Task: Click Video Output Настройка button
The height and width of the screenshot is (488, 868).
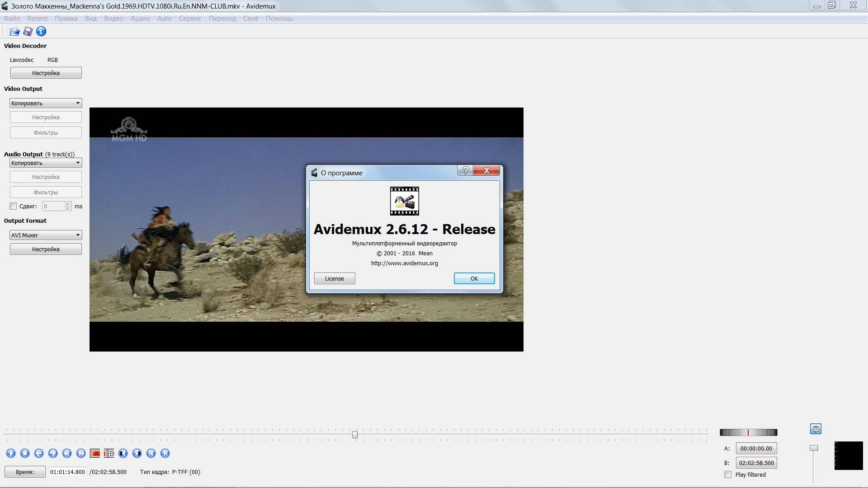Action: [46, 117]
